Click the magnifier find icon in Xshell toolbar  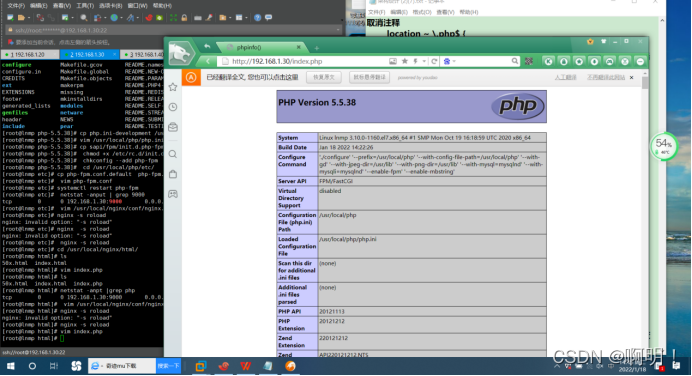(84, 18)
